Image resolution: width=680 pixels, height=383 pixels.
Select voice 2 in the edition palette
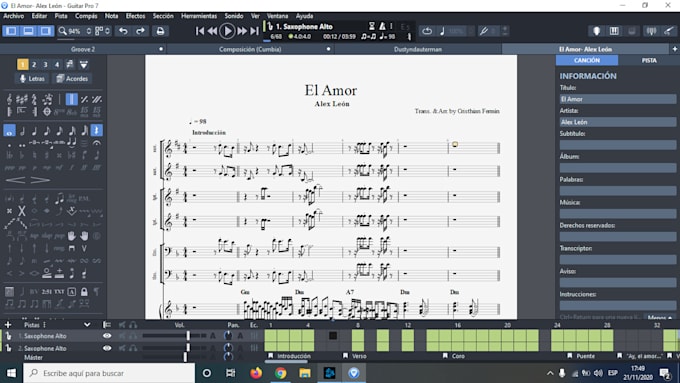34,65
